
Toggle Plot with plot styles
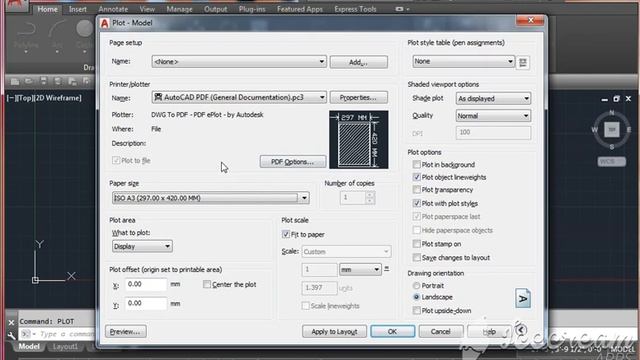coord(416,203)
